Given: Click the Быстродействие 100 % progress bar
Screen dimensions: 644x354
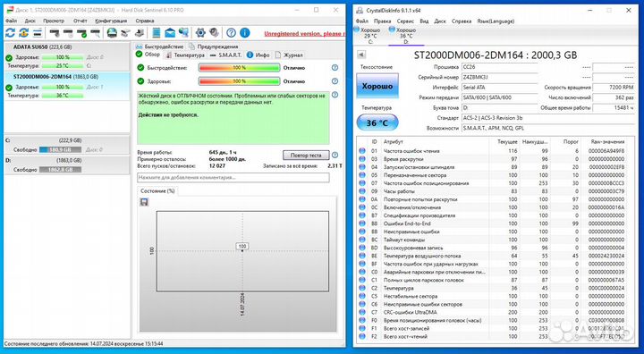Looking at the screenshot, I should [240, 68].
